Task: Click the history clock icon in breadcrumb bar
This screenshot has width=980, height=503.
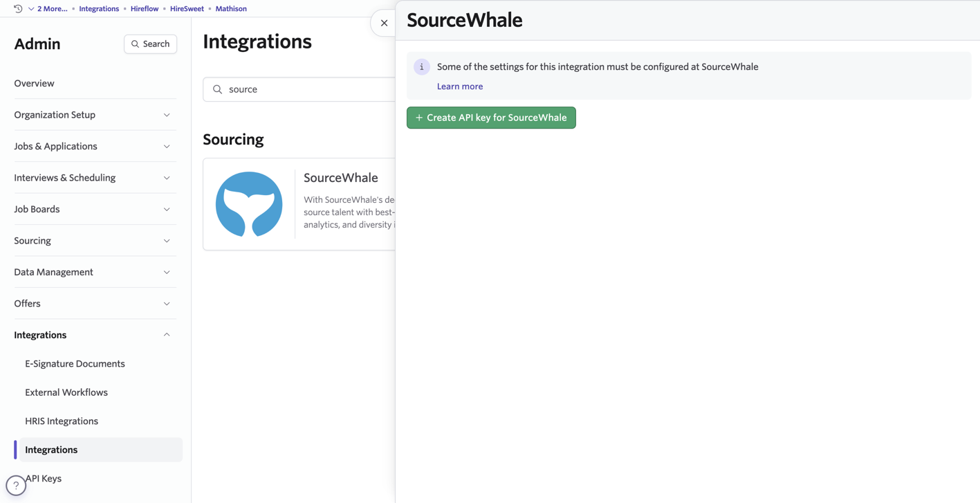Action: [x=18, y=8]
